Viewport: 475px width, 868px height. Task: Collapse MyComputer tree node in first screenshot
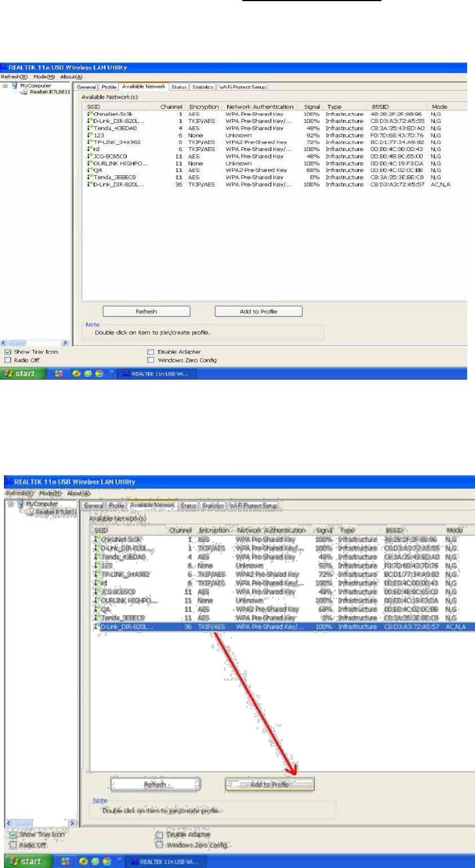tap(5, 86)
